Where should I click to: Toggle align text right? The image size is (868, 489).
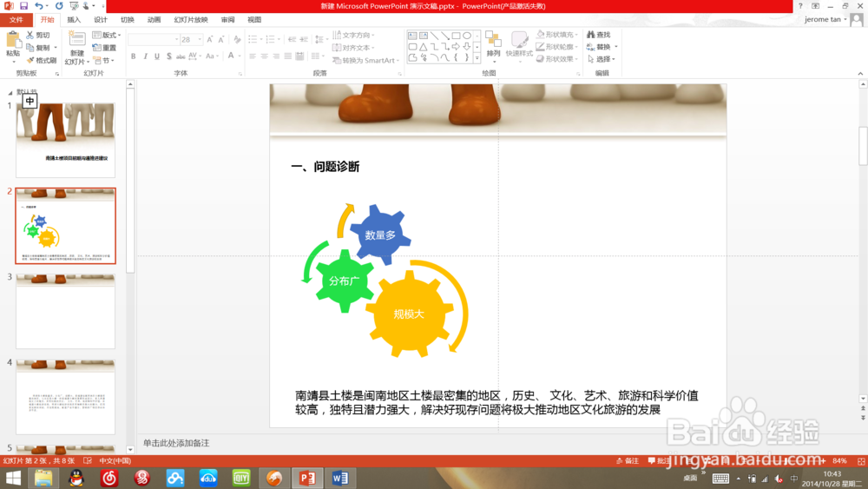coord(276,56)
